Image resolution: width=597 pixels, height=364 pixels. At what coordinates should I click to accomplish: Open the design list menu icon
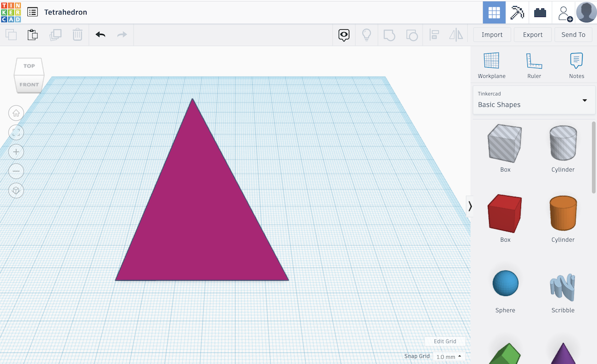coord(32,12)
